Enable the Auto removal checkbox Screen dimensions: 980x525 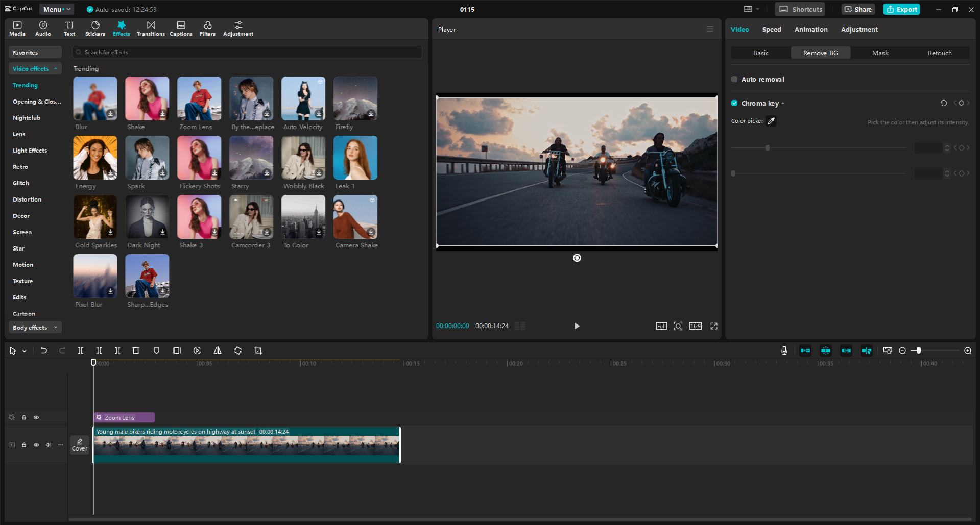click(x=734, y=79)
